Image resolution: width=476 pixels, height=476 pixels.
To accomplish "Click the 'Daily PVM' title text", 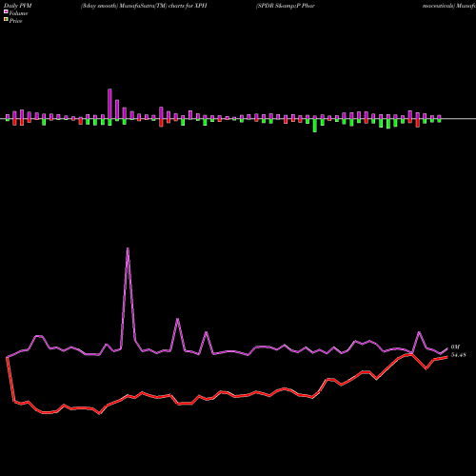I will 18,6.
